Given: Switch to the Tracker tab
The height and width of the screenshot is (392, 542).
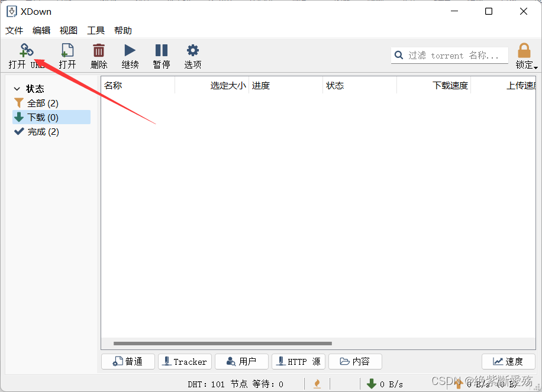Looking at the screenshot, I should coord(185,362).
